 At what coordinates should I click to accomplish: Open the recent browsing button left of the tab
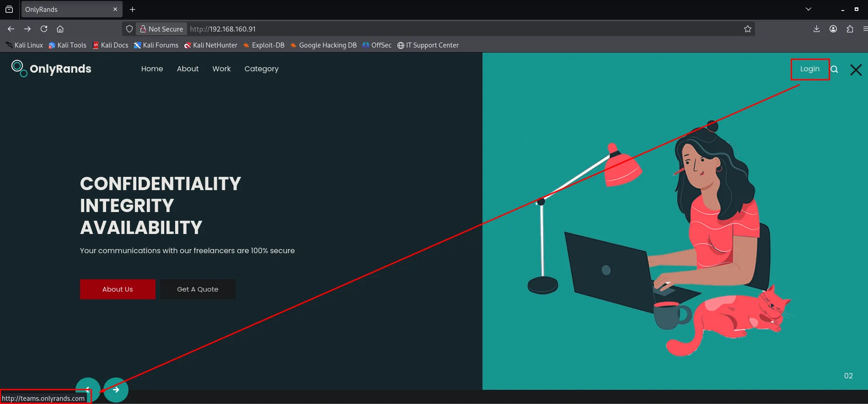click(x=9, y=9)
